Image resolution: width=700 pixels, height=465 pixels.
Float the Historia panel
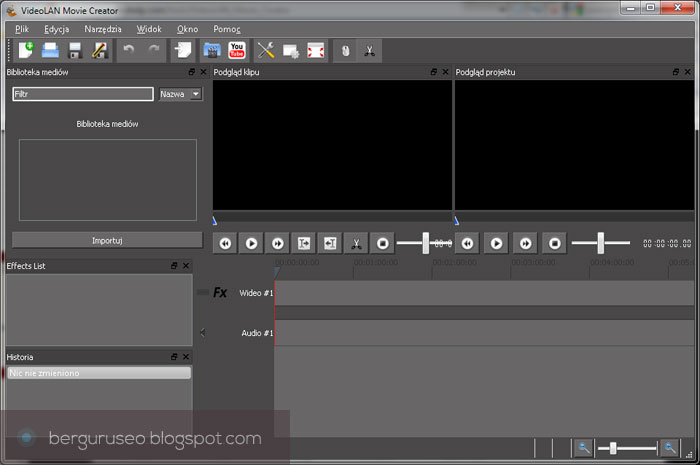tap(174, 357)
